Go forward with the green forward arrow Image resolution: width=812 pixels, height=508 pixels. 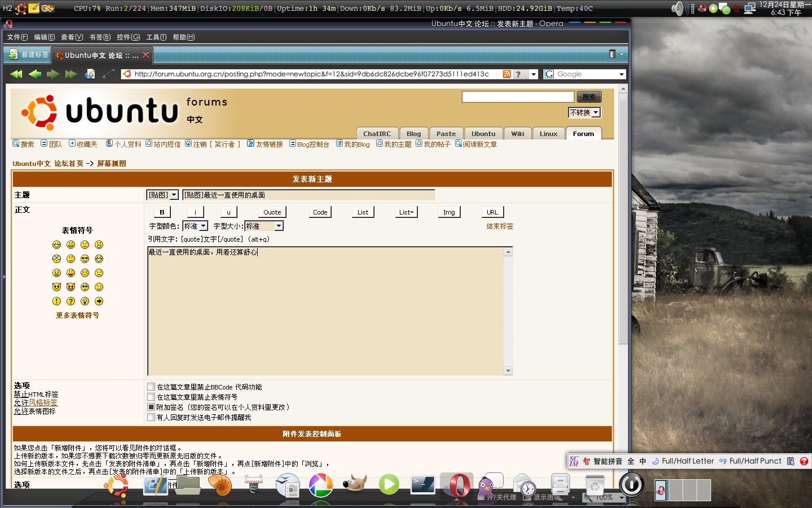click(53, 74)
